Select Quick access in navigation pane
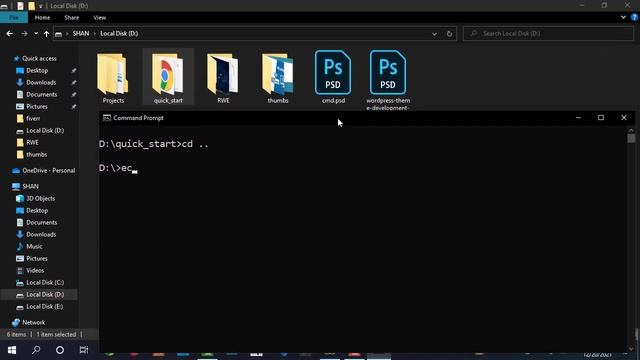640x360 pixels. point(39,58)
